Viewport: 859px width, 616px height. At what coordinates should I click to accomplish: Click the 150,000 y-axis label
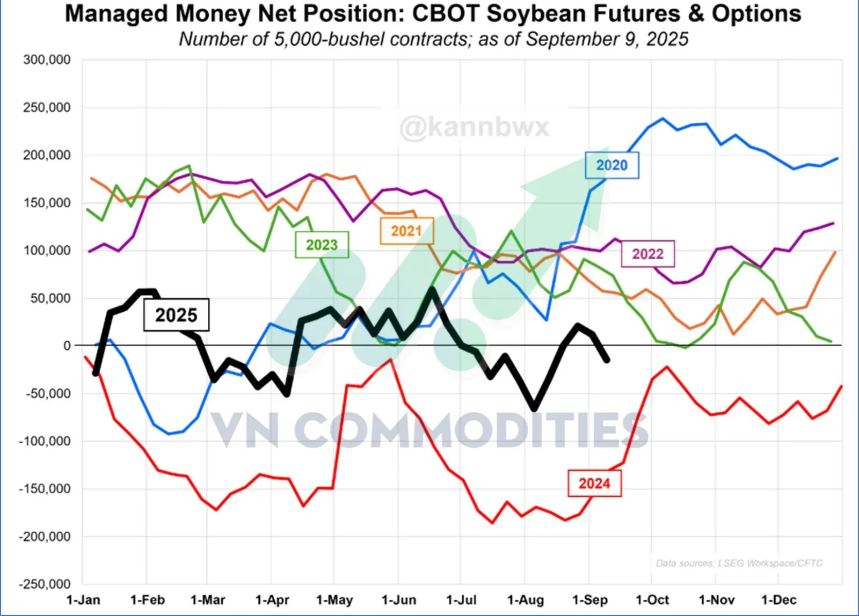47,203
